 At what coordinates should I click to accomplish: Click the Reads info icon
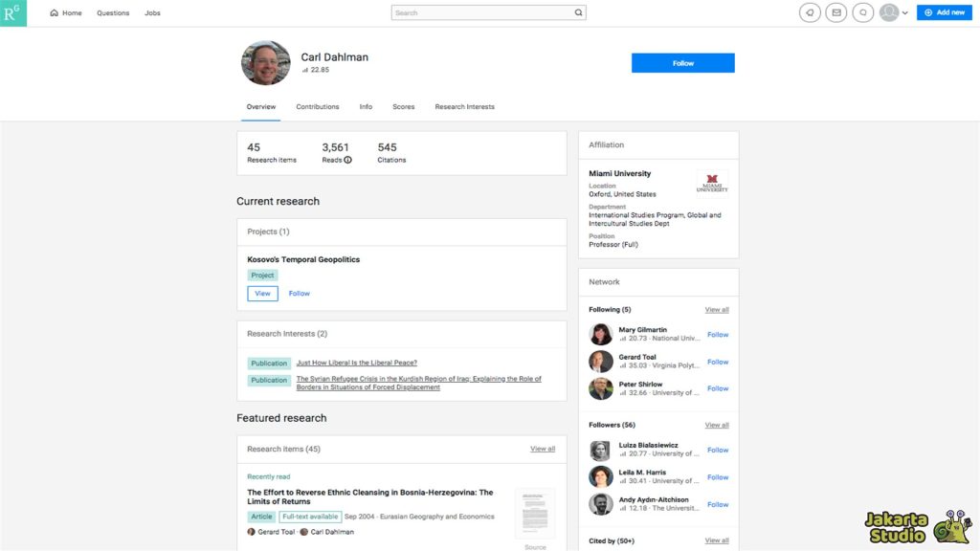347,160
